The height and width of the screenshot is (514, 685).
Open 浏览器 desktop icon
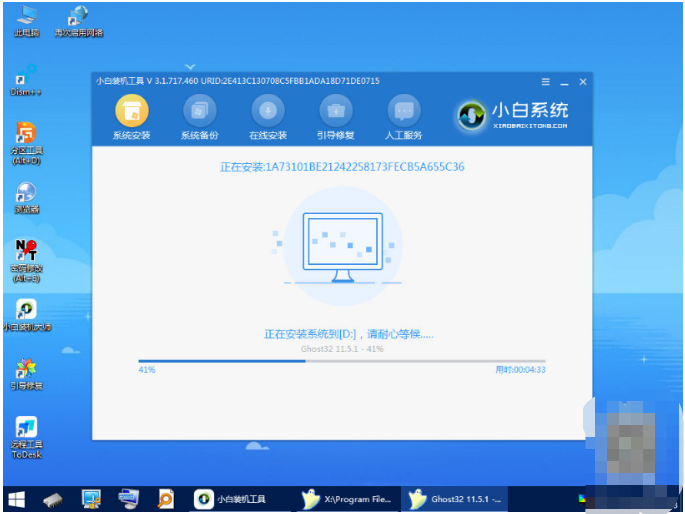[27, 198]
